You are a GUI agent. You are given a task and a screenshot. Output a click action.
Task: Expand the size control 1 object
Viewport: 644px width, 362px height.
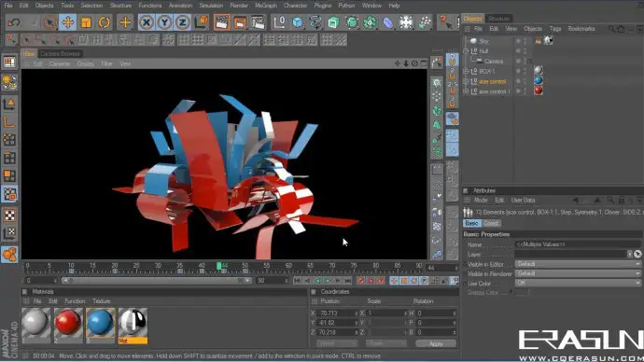point(466,91)
